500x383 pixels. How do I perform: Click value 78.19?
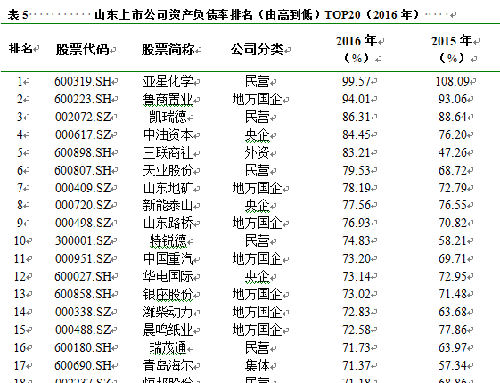coord(356,188)
